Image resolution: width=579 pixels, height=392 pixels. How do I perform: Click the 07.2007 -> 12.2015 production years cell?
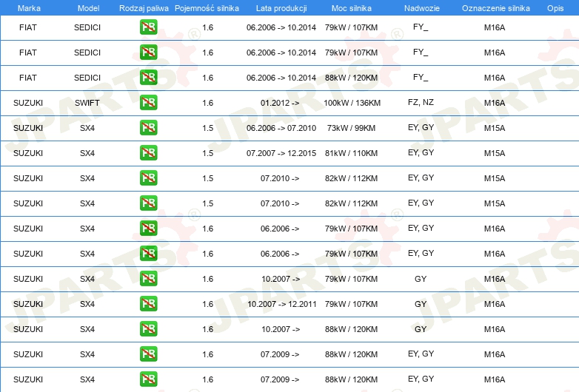point(281,153)
